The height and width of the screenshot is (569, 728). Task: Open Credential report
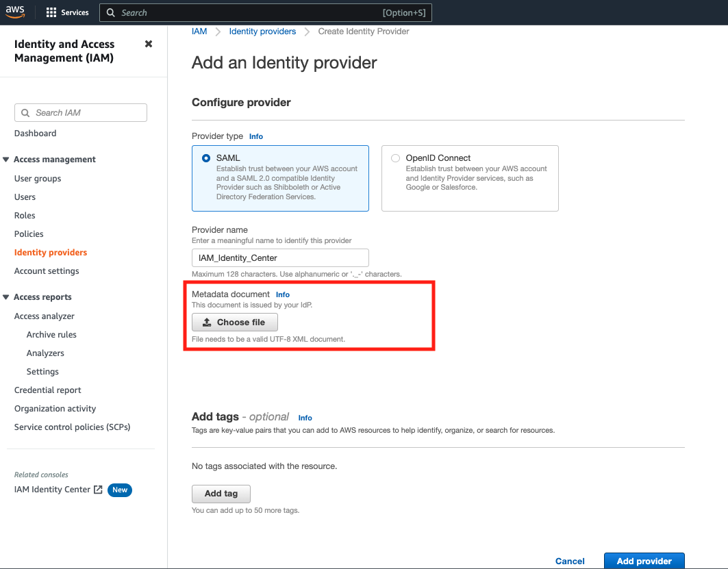point(47,390)
